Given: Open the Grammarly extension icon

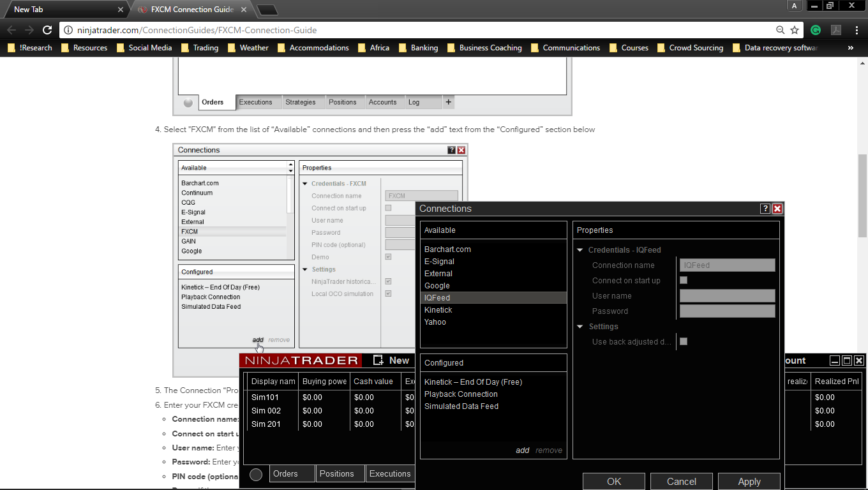Looking at the screenshot, I should pos(816,30).
